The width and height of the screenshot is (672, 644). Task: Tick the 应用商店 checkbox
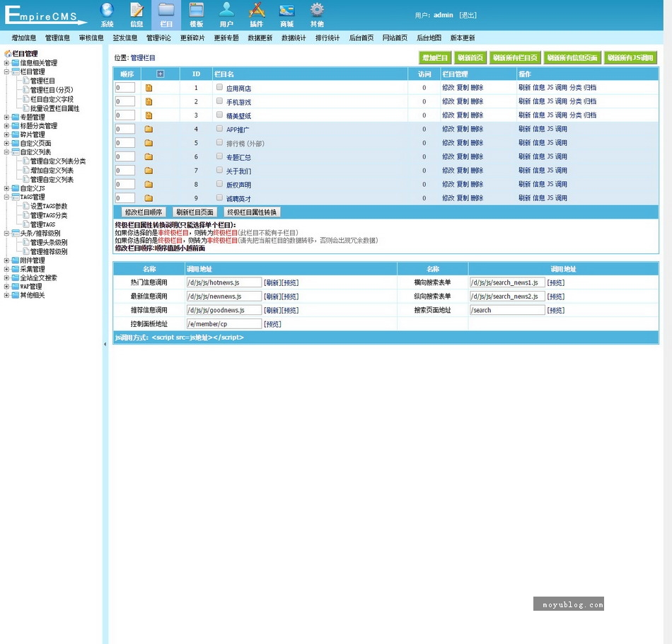[219, 87]
